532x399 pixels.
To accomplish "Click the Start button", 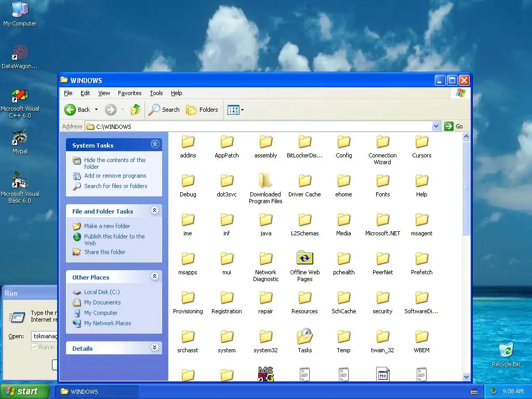I will [x=25, y=392].
